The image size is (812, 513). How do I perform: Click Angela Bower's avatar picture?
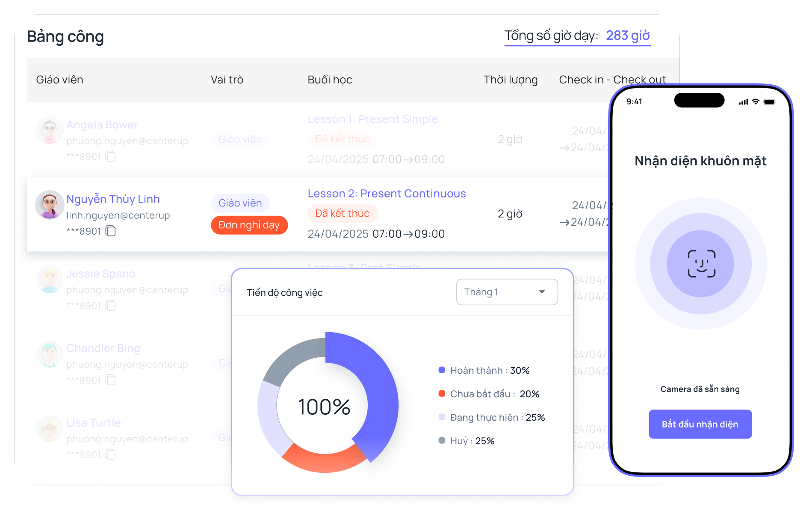(x=50, y=130)
